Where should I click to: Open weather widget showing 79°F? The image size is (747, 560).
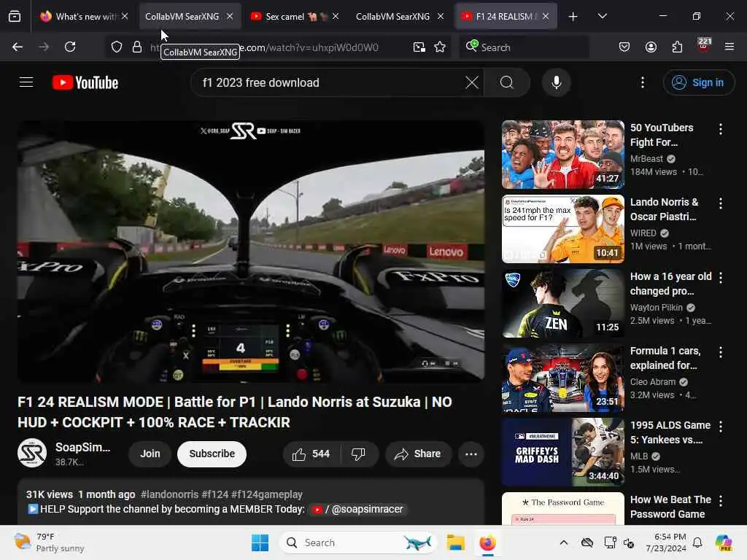[49, 542]
